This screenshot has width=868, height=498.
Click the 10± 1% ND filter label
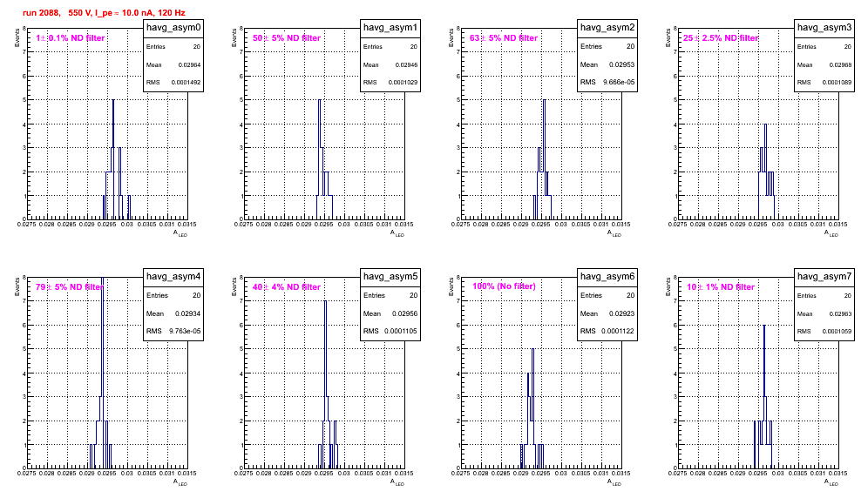tap(721, 287)
